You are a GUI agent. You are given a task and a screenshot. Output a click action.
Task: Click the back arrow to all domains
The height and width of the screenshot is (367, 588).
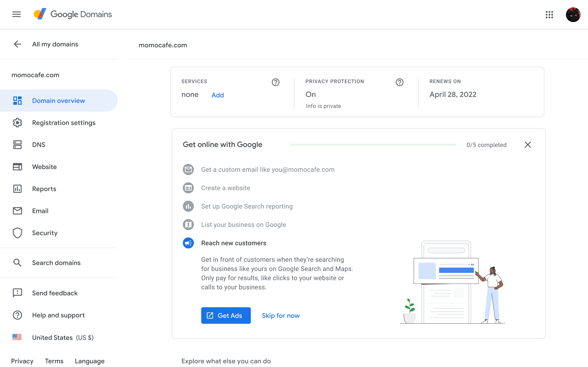pos(18,44)
